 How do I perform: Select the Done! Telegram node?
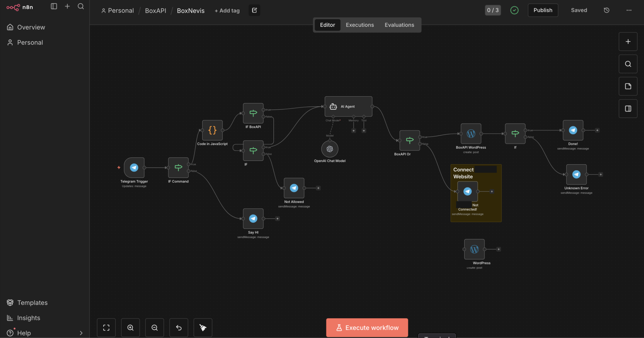(573, 130)
